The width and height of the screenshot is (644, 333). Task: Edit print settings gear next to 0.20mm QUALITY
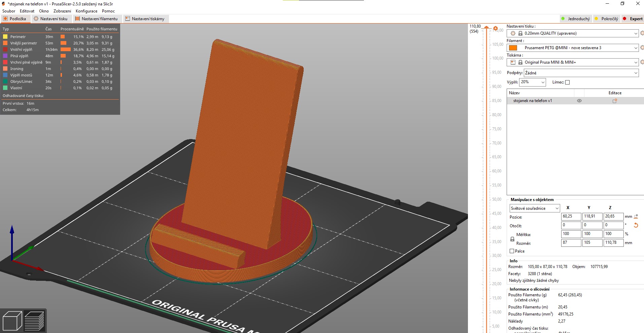point(642,33)
